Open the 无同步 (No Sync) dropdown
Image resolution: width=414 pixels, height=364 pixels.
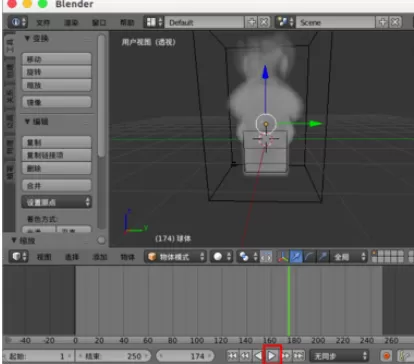pyautogui.click(x=340, y=356)
